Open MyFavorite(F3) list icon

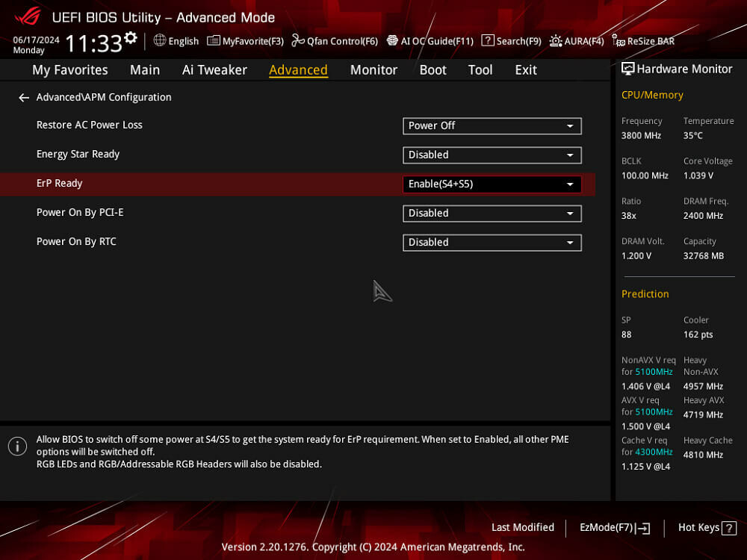point(214,41)
